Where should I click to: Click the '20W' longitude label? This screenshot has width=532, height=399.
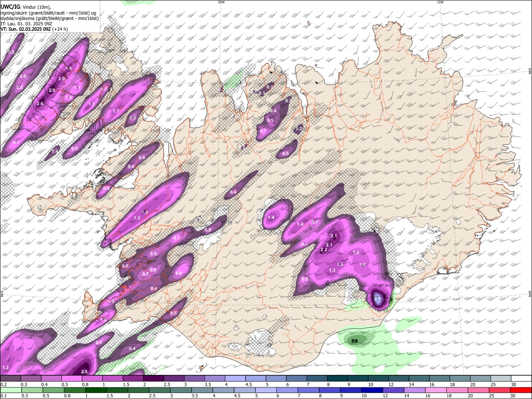pos(221,2)
